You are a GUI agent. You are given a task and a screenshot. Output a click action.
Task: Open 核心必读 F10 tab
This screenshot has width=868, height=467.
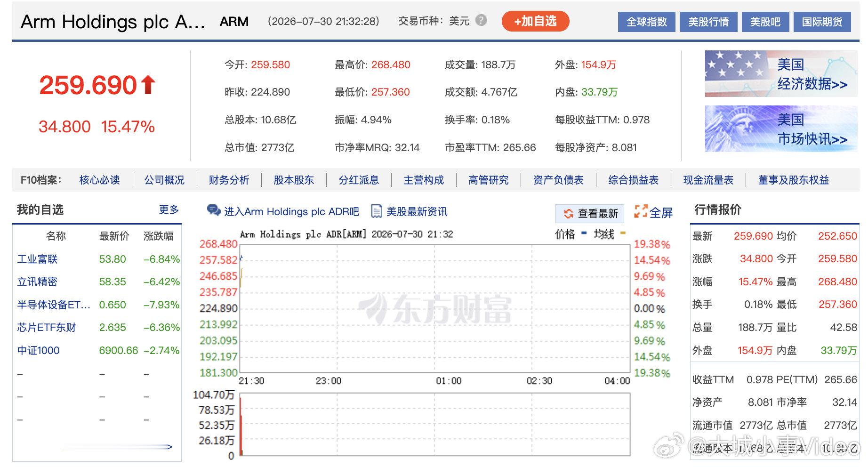click(99, 180)
